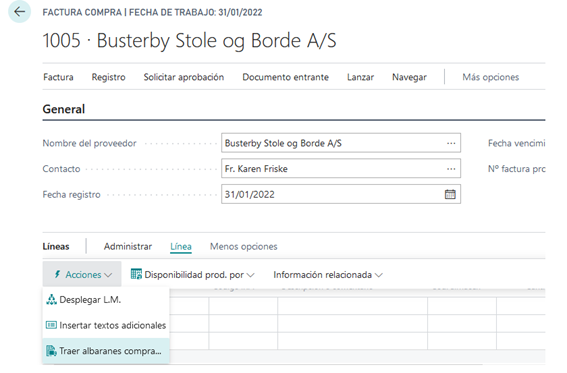Click the FACTURA COMPRA header caption
This screenshot has width=567, height=373.
[152, 12]
